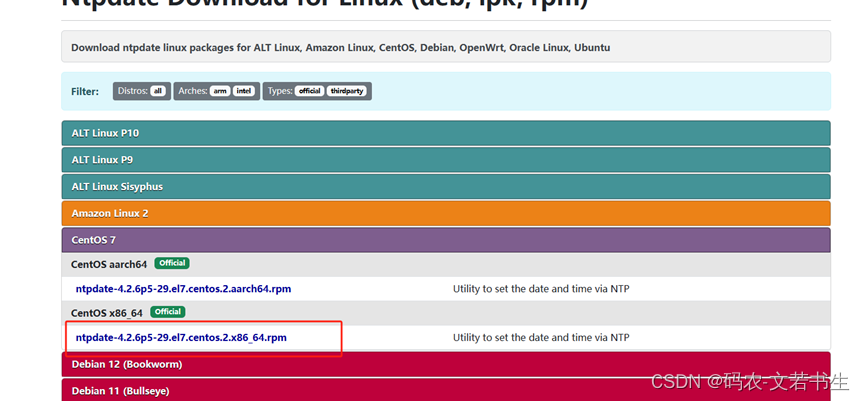Toggle the 'thirdparty' type filter
This screenshot has width=865, height=401.
click(347, 91)
